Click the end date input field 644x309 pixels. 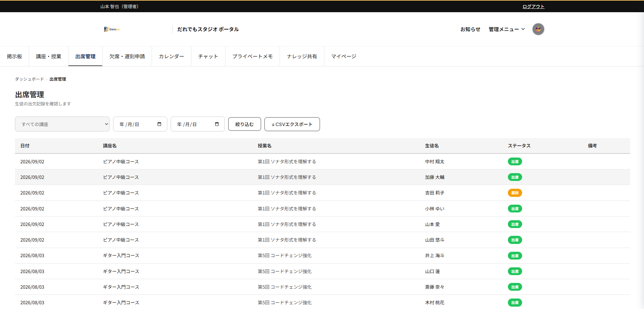(198, 124)
